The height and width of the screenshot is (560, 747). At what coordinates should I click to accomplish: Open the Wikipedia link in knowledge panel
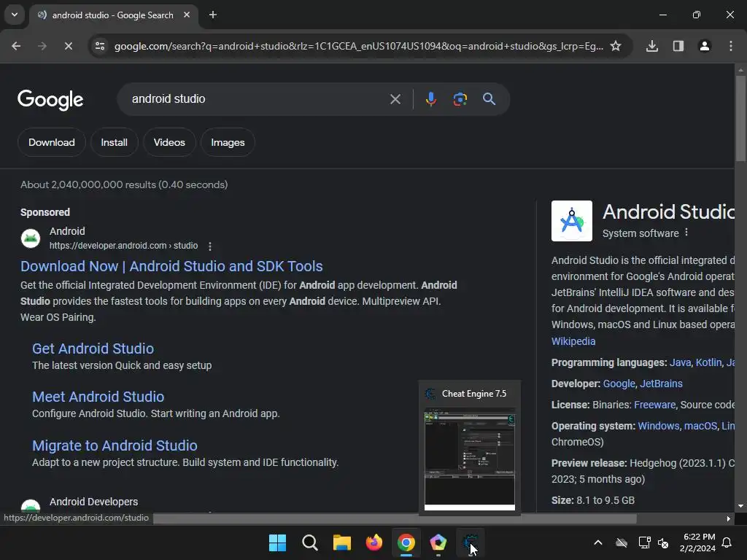click(x=573, y=341)
